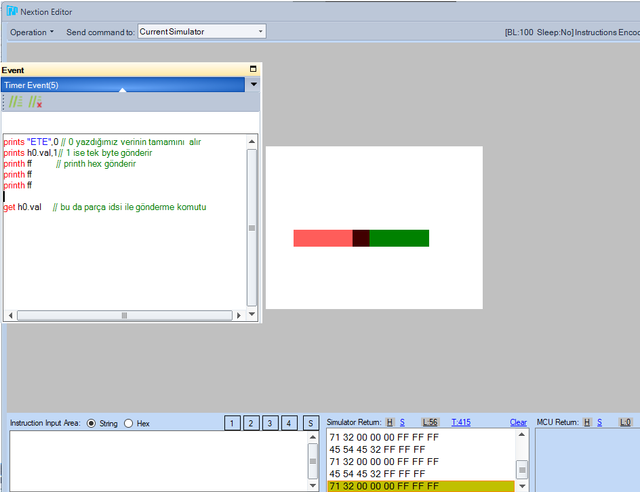This screenshot has width=640, height=492.
Task: Select the highlighted 71 32 00 00 00 FF FF FF row
Action: (x=421, y=486)
